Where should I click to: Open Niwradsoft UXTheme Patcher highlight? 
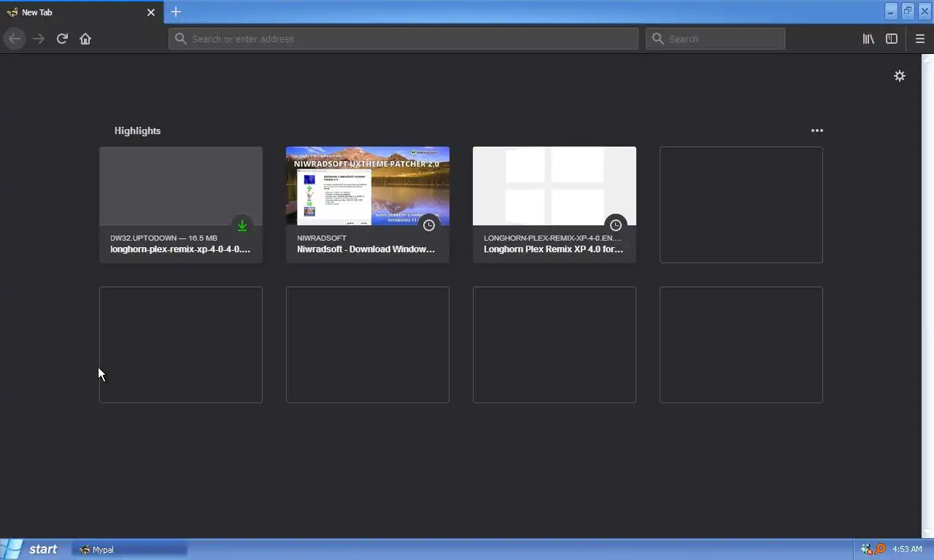click(x=368, y=205)
